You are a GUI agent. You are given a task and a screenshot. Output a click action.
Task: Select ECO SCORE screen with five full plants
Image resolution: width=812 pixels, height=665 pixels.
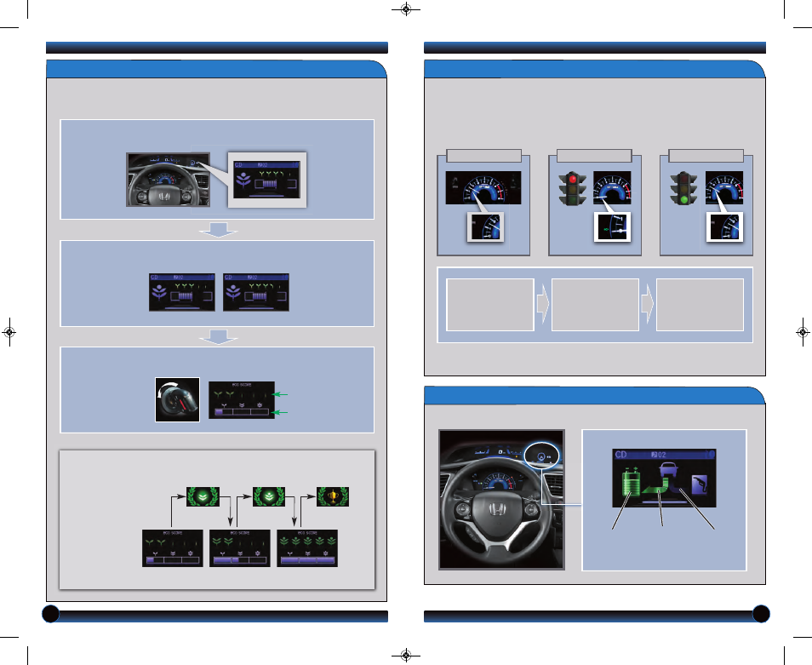(307, 548)
